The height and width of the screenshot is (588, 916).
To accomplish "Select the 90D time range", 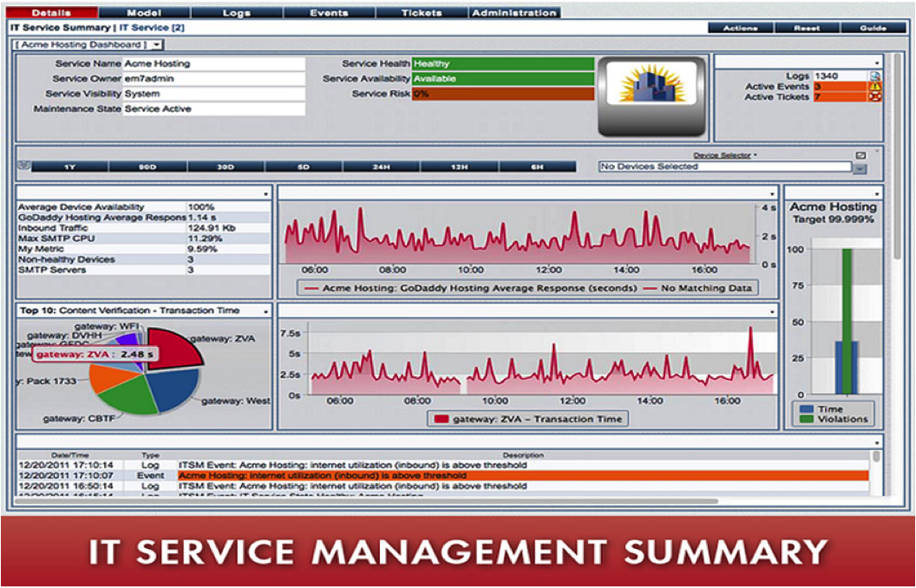I will click(x=147, y=167).
